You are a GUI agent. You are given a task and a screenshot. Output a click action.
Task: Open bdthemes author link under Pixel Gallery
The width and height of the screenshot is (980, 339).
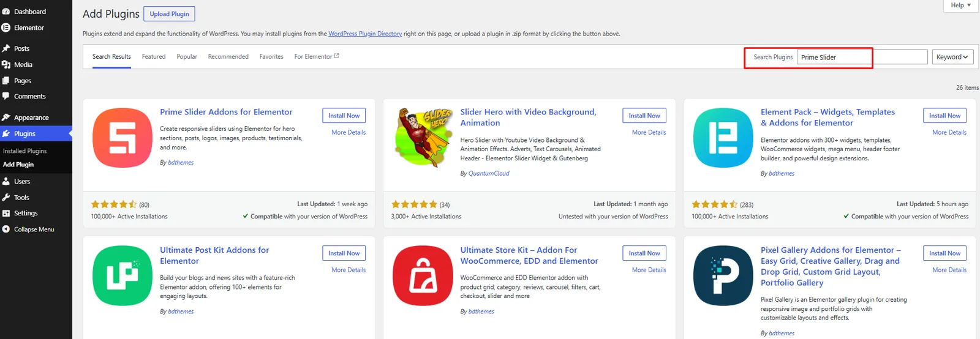click(x=782, y=333)
